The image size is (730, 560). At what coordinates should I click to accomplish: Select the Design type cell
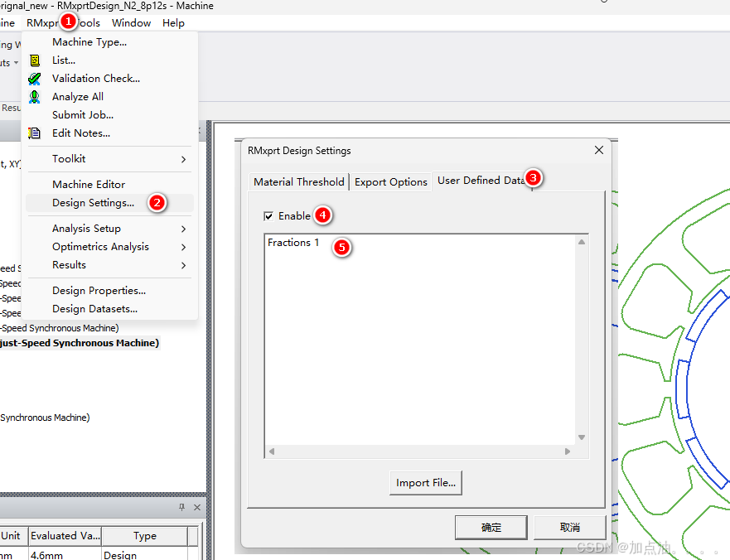pyautogui.click(x=145, y=554)
